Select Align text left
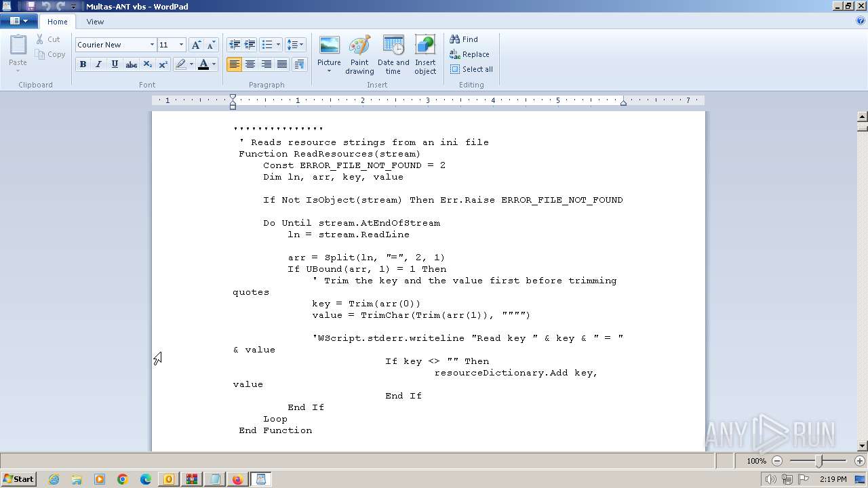This screenshot has height=488, width=868. (235, 64)
